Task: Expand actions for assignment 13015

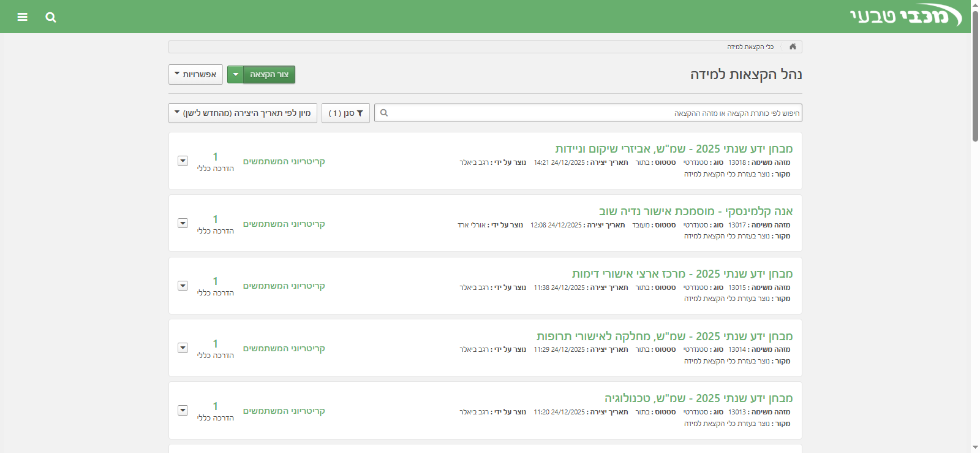Action: pos(183,286)
